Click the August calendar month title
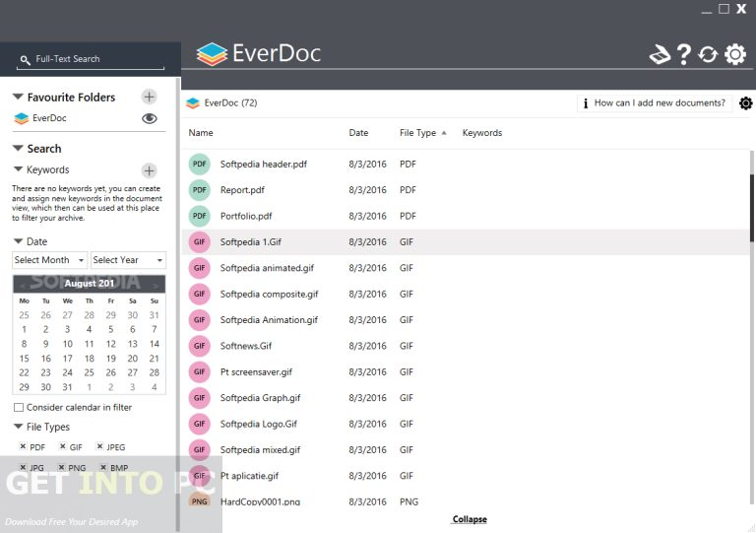This screenshot has height=533, width=756. pos(90,284)
